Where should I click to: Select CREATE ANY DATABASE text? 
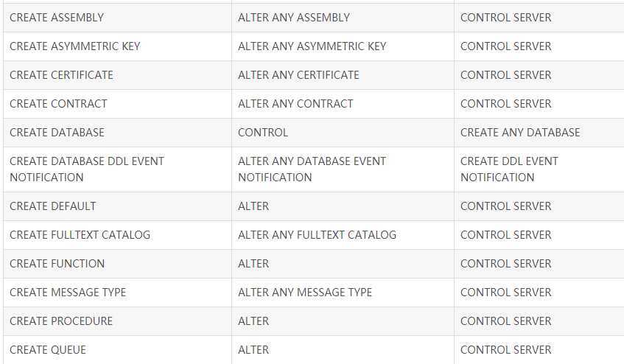tap(520, 133)
